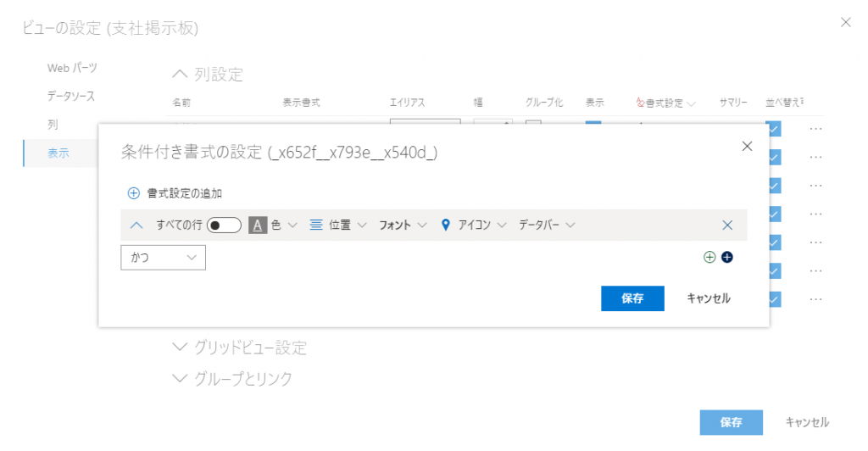Open the データバー dropdown
This screenshot has height=451, width=868.
point(547,225)
